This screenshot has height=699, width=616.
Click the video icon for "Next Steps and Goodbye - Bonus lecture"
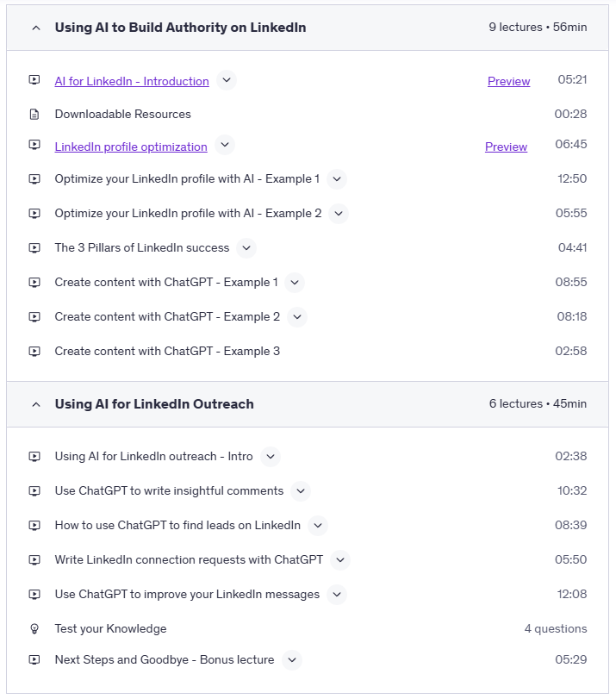click(x=34, y=659)
